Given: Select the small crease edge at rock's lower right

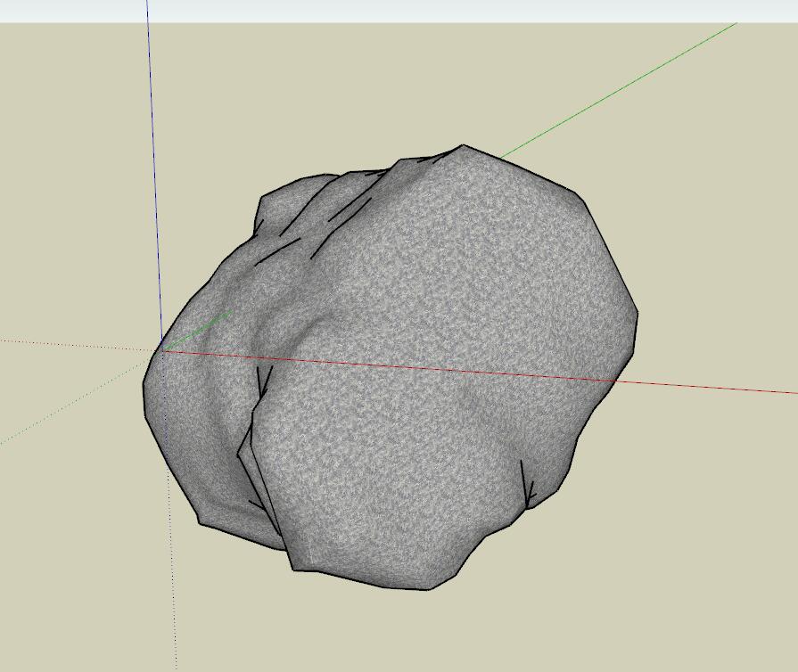Looking at the screenshot, I should coord(526,486).
